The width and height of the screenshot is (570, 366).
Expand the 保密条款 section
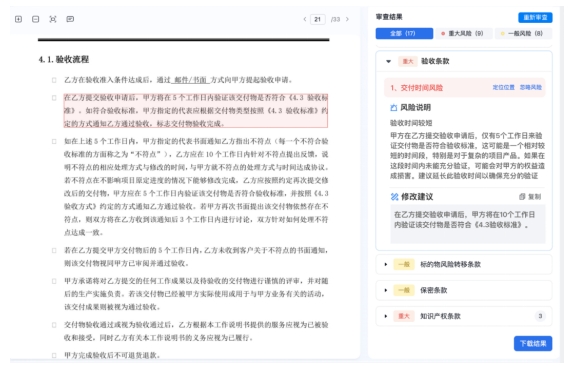coord(386,290)
